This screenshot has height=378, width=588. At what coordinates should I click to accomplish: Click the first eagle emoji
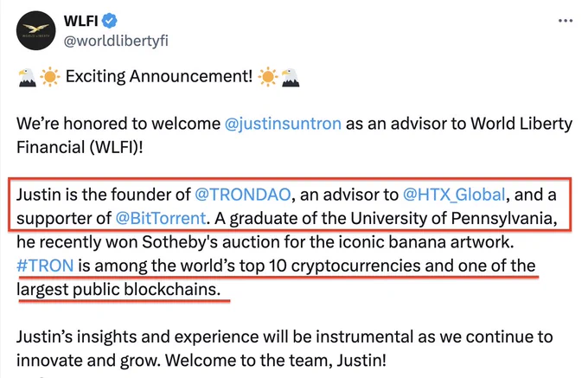point(27,77)
